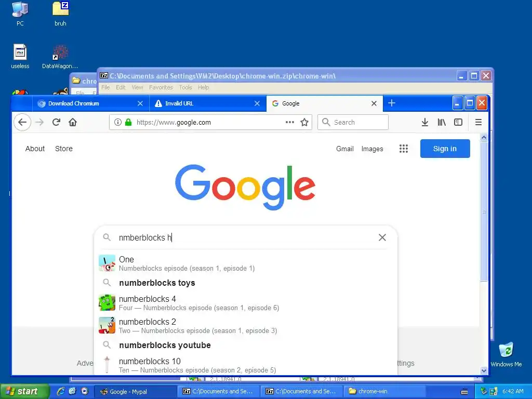
Task: Select suggestion numberblocks 2
Action: tap(246, 326)
